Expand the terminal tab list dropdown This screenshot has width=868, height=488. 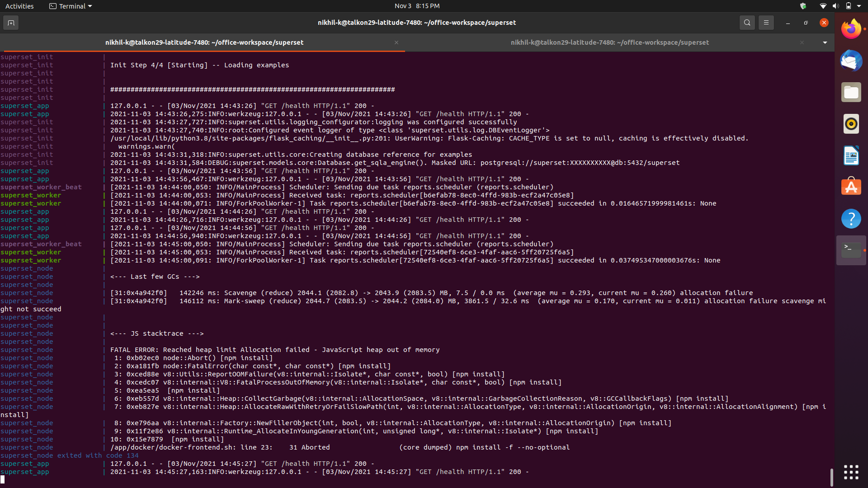[x=825, y=42]
